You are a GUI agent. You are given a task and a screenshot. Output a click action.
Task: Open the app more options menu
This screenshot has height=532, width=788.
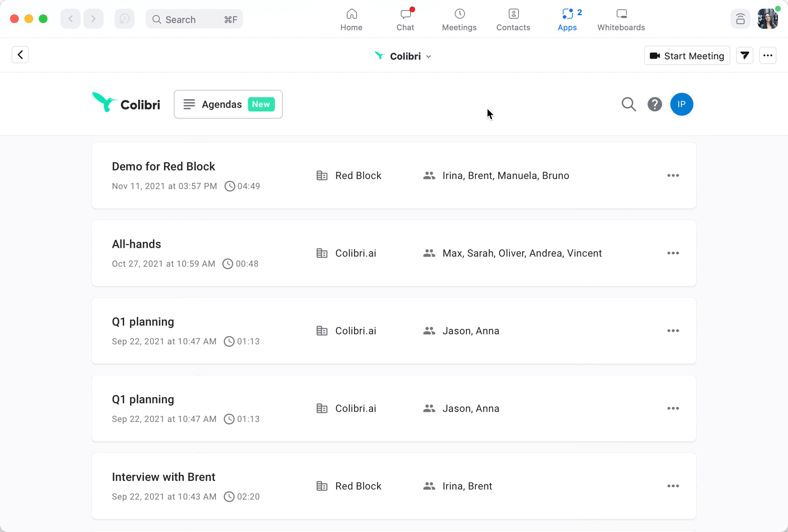point(768,56)
